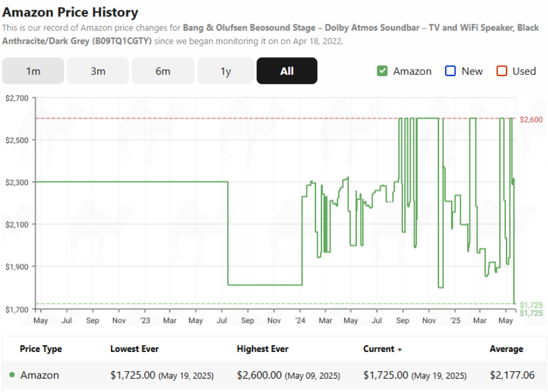This screenshot has height=392, width=548.
Task: Click the red $2,600 chart label
Action: pyautogui.click(x=531, y=119)
